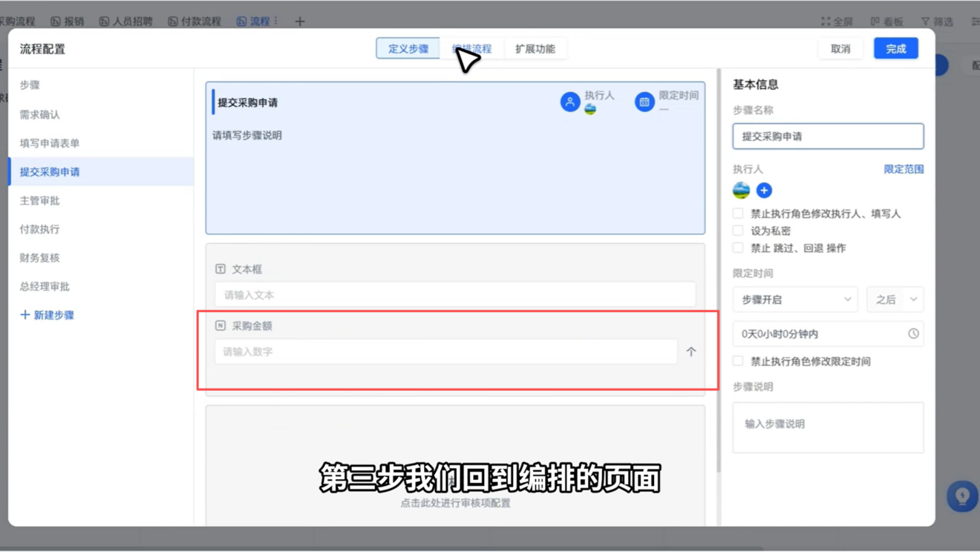This screenshot has width=980, height=552.
Task: Click 全屏 in background toolbar
Action: click(x=837, y=22)
